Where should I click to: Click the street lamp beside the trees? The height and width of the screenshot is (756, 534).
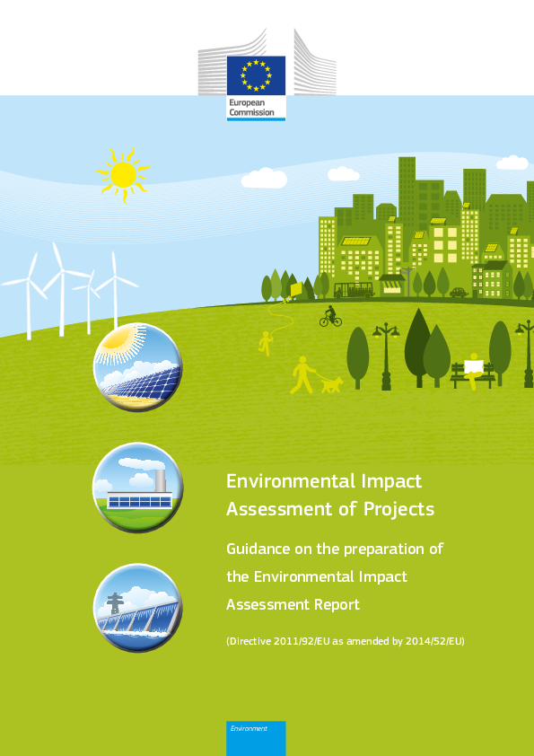(386, 356)
